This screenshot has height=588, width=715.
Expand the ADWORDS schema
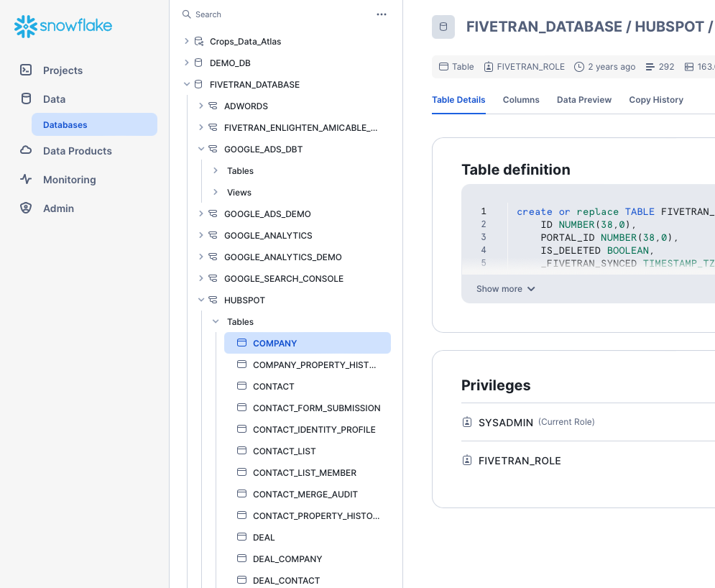201,106
